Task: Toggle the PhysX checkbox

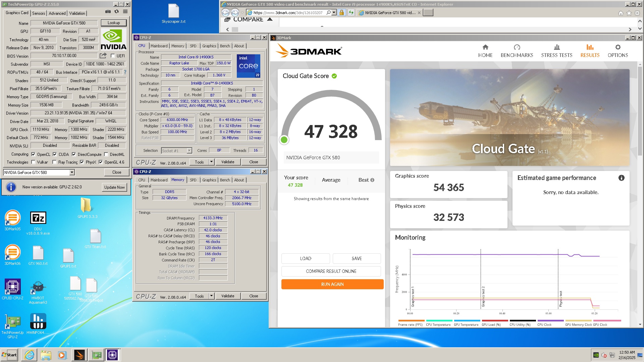Action: click(x=82, y=162)
